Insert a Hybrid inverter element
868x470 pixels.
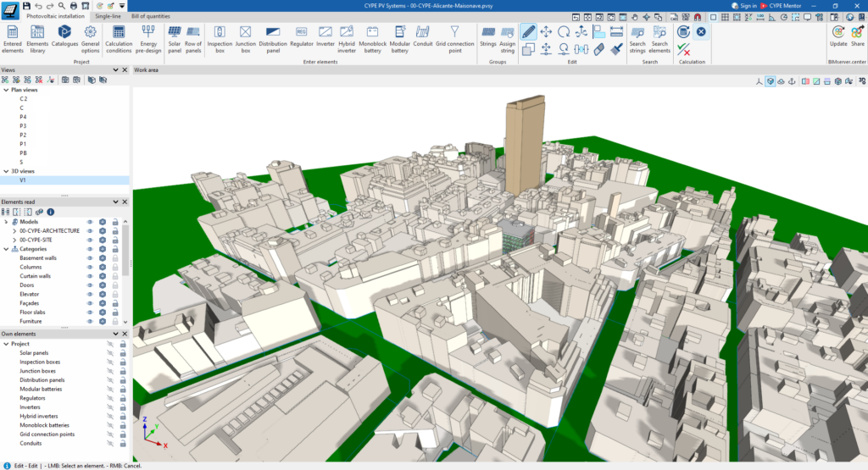click(x=347, y=39)
